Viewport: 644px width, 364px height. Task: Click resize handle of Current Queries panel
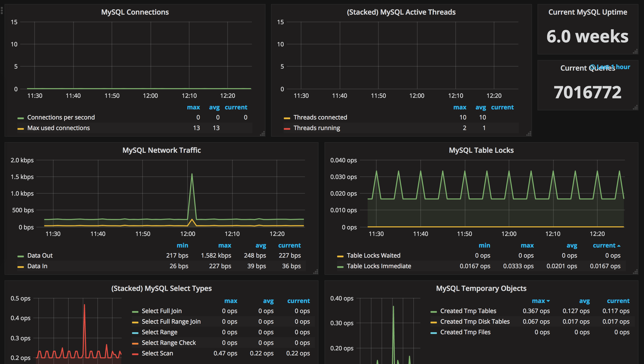point(635,108)
